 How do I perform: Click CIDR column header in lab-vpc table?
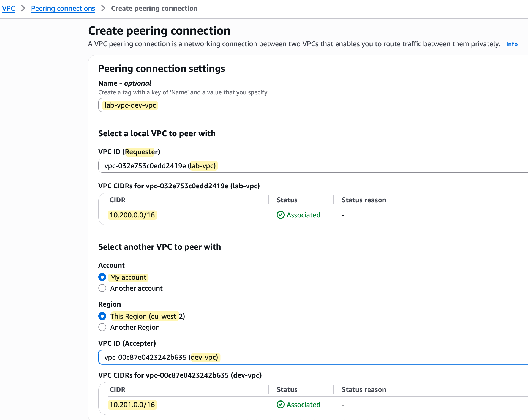[118, 200]
